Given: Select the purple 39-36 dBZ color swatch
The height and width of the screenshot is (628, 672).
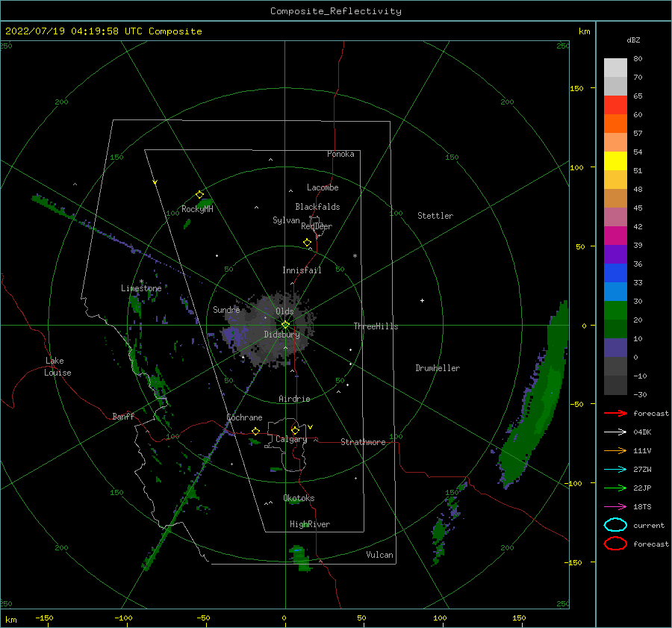Looking at the screenshot, I should 615,255.
